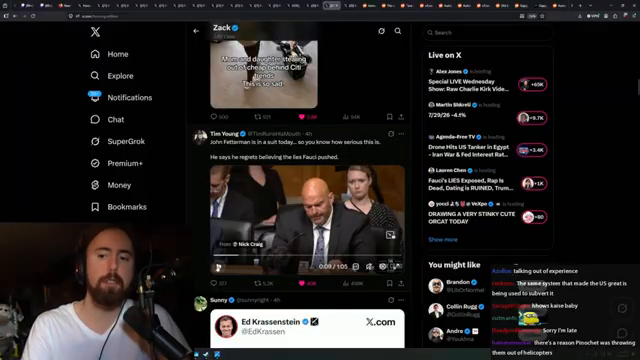Open picture-in-picture on Fetterman video
Image resolution: width=640 pixels, height=360 pixels.
coord(391,235)
